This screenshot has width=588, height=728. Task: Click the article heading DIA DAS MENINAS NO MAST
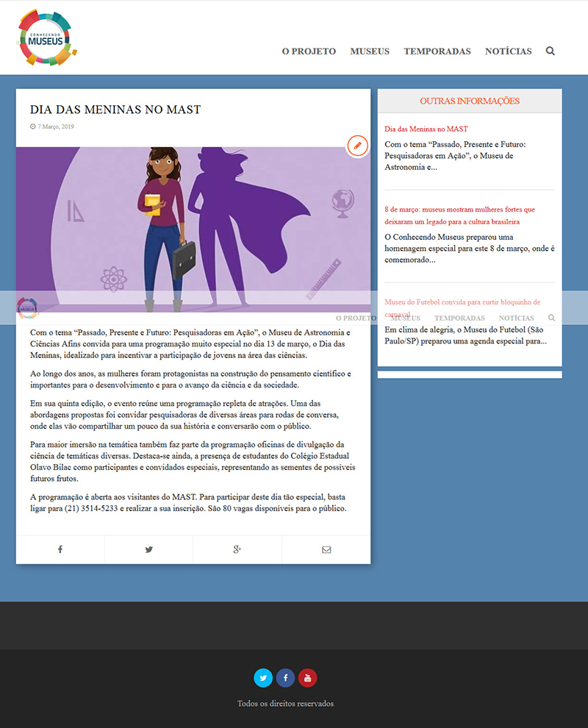115,110
